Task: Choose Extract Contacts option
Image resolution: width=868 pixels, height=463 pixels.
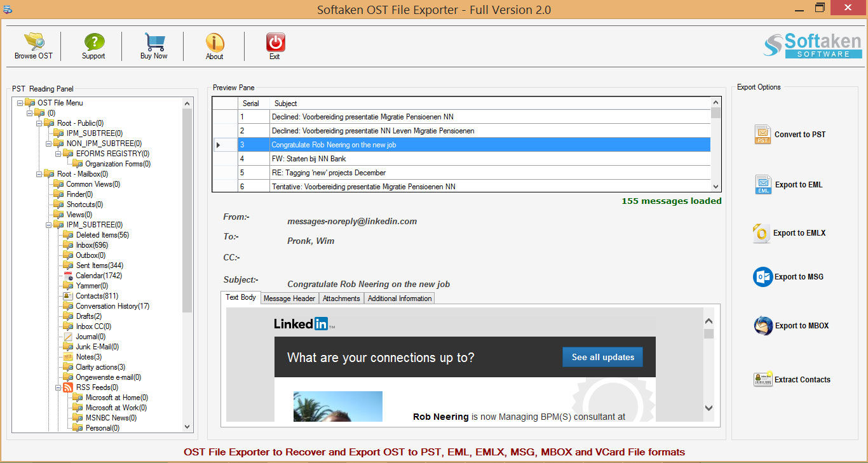Action: [792, 380]
